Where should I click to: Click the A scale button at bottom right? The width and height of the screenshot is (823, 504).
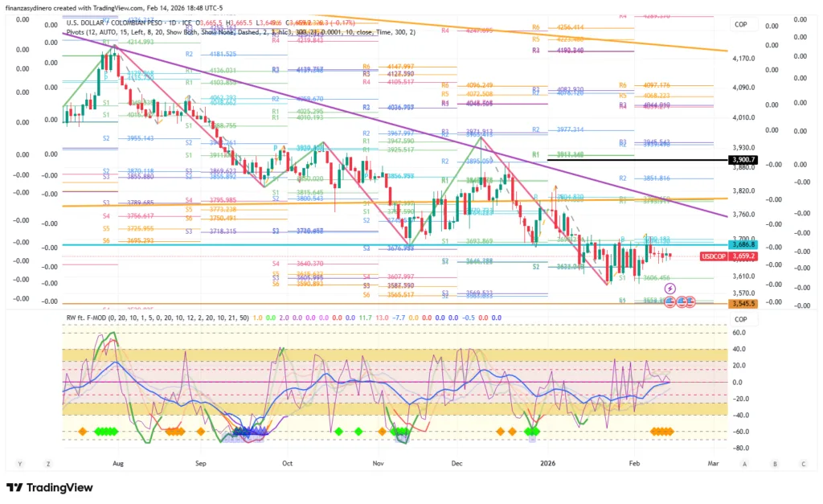(745, 464)
